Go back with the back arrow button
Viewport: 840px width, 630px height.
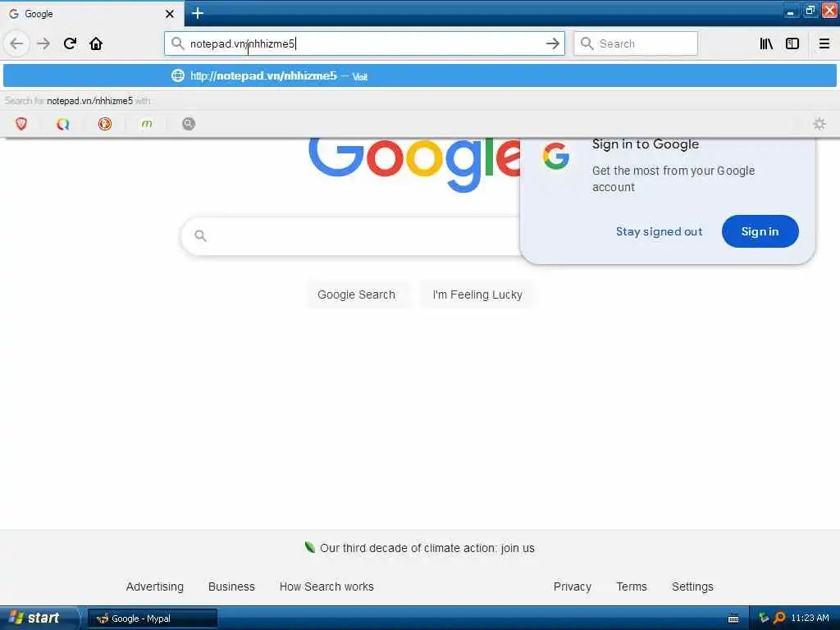point(16,43)
